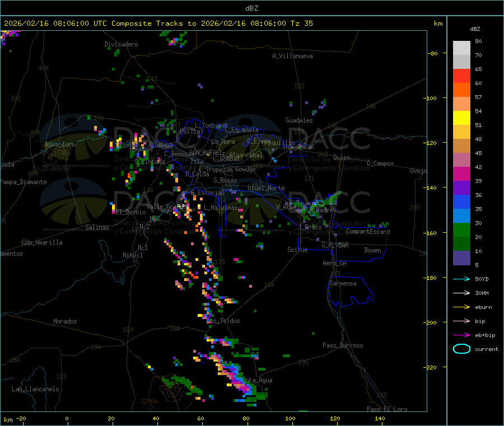The height and width of the screenshot is (426, 504).
Task: Select the bright yellow 51-54 dBZ band
Action: pyautogui.click(x=461, y=118)
